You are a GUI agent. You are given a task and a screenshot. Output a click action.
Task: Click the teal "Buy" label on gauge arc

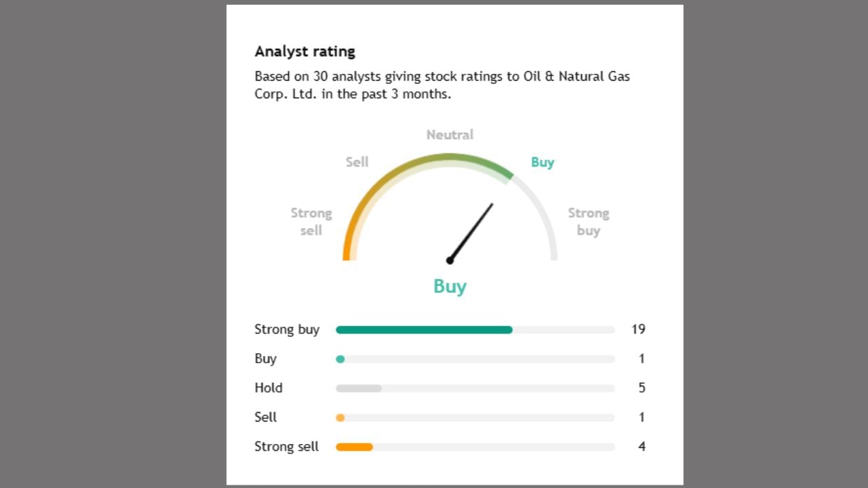click(542, 162)
